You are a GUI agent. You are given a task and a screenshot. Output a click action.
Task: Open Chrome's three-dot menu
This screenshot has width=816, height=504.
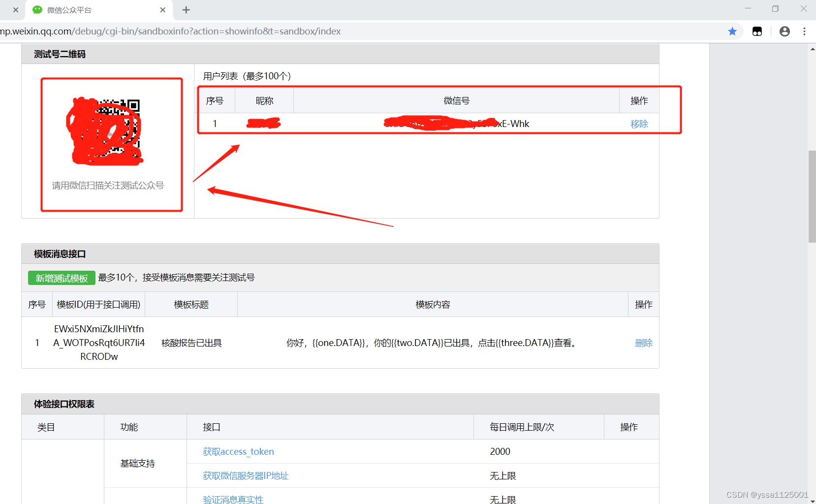[805, 31]
